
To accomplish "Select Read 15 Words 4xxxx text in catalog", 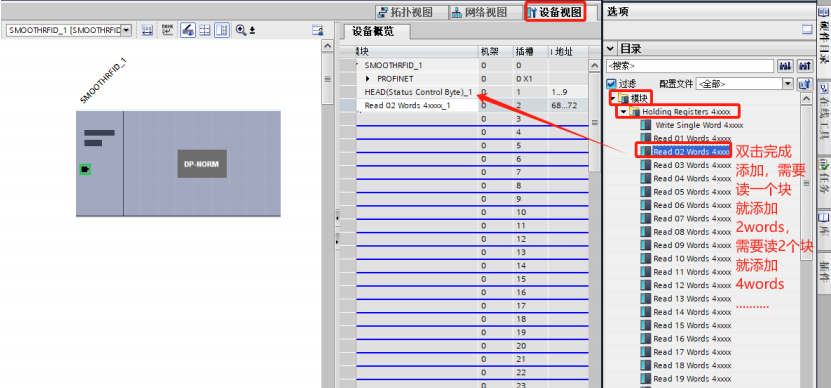I will 692,325.
